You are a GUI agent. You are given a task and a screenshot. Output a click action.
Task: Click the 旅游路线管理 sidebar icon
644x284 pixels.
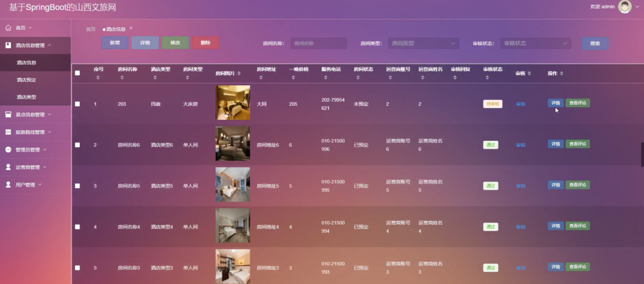click(x=8, y=132)
